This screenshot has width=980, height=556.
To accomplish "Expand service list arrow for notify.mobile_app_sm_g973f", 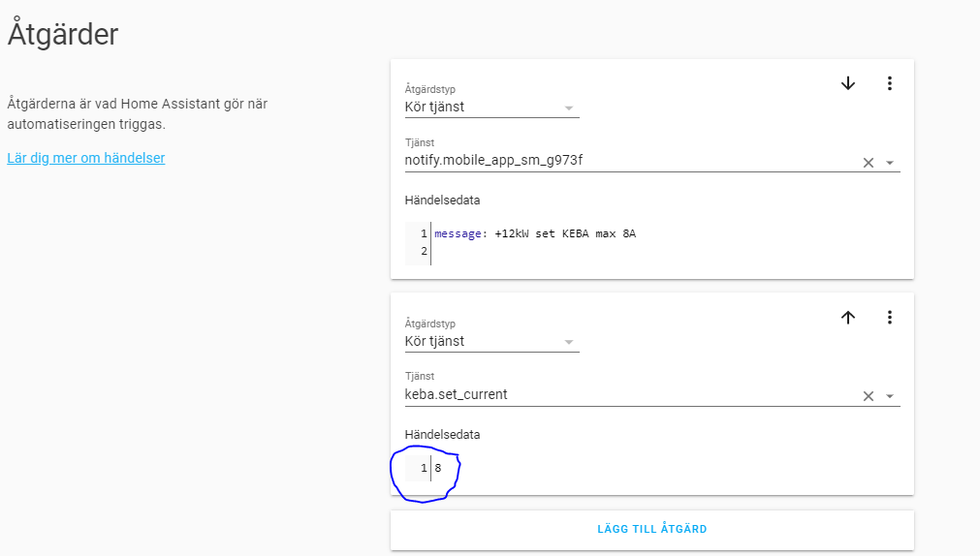I will 890,163.
